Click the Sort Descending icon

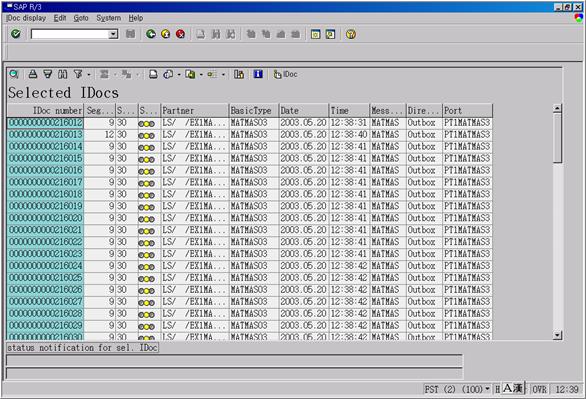47,74
